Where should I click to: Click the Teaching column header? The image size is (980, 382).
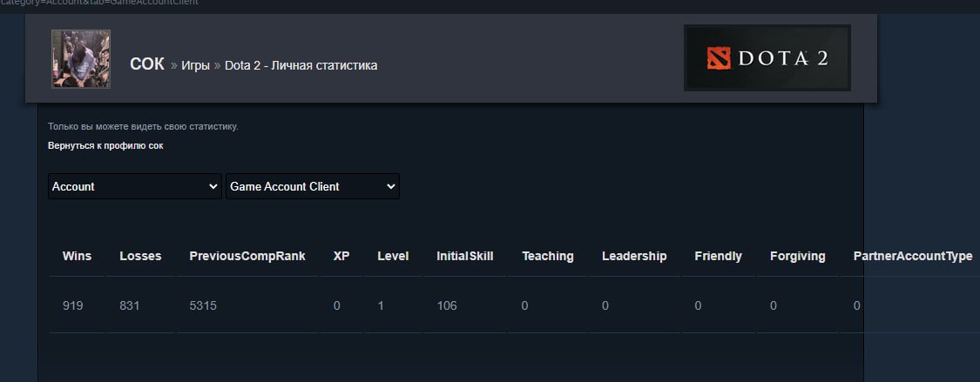tap(548, 256)
